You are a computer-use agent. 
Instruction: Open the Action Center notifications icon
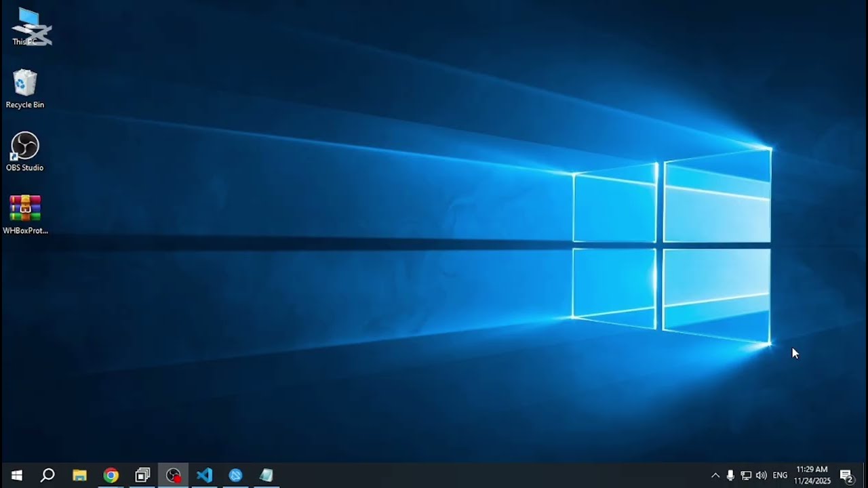tap(846, 475)
